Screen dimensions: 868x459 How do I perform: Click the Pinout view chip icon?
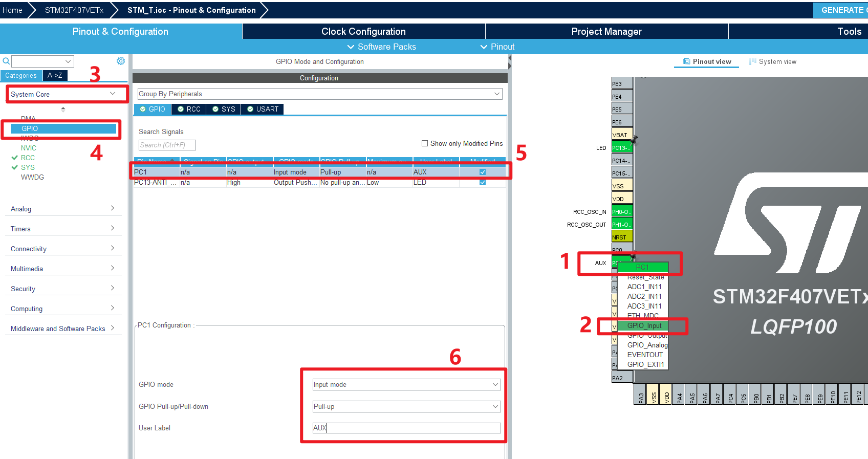tap(687, 61)
